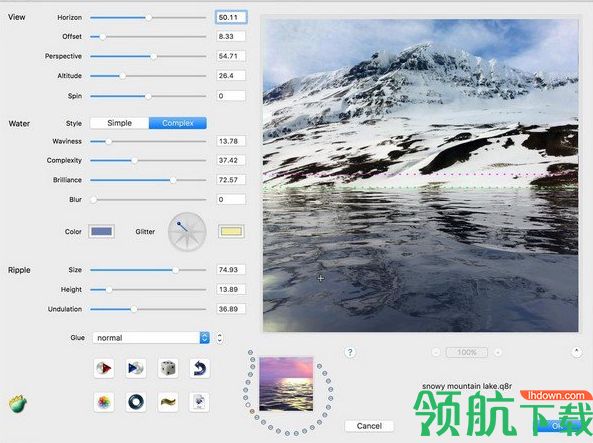
Task: Click the Offset value field 8.33
Action: 231,36
